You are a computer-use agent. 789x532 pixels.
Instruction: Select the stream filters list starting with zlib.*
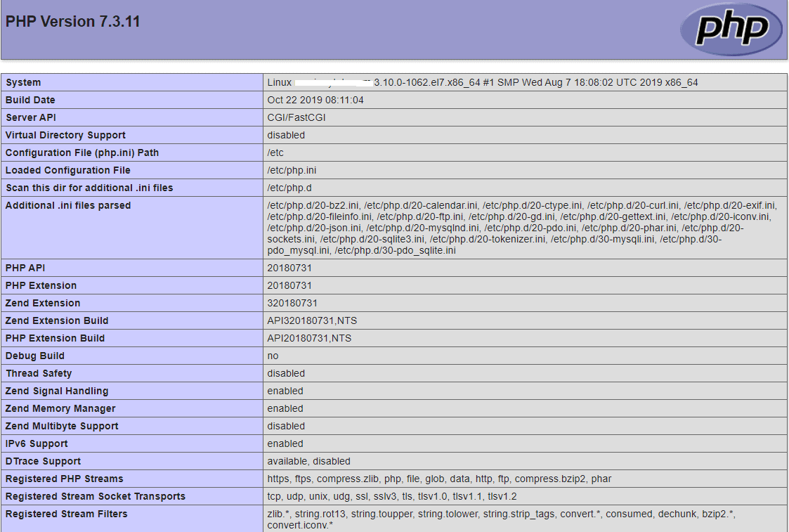(x=501, y=520)
